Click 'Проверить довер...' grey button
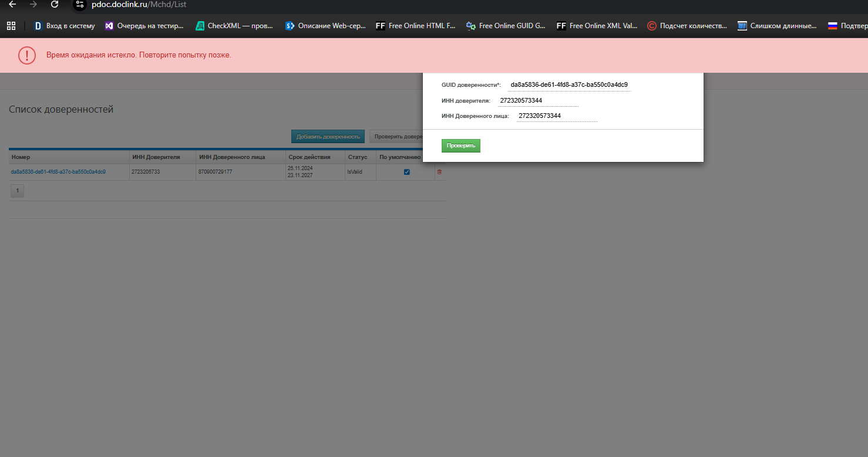Viewport: 868px width, 457px height. coord(396,137)
